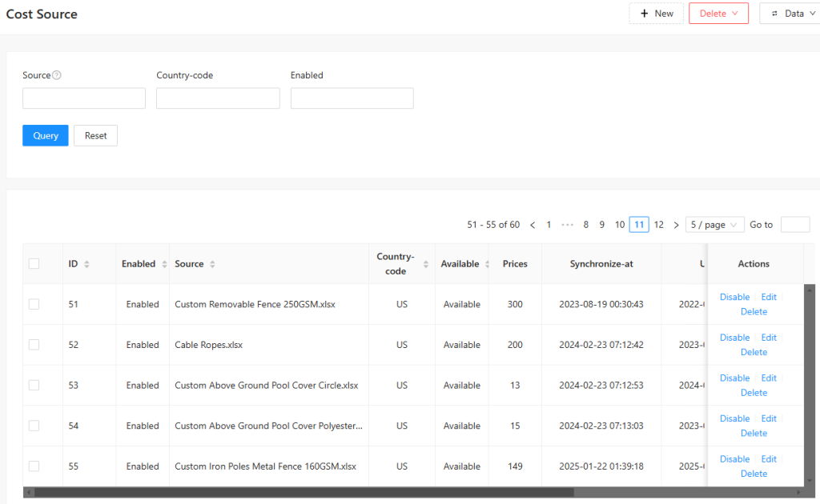Select checkbox for row ID 54
This screenshot has width=820, height=504.
tap(34, 426)
